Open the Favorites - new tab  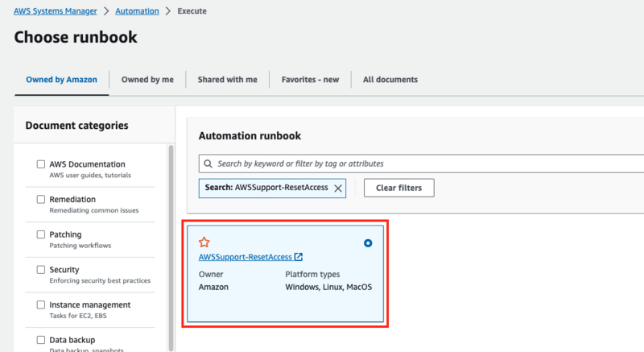(310, 80)
